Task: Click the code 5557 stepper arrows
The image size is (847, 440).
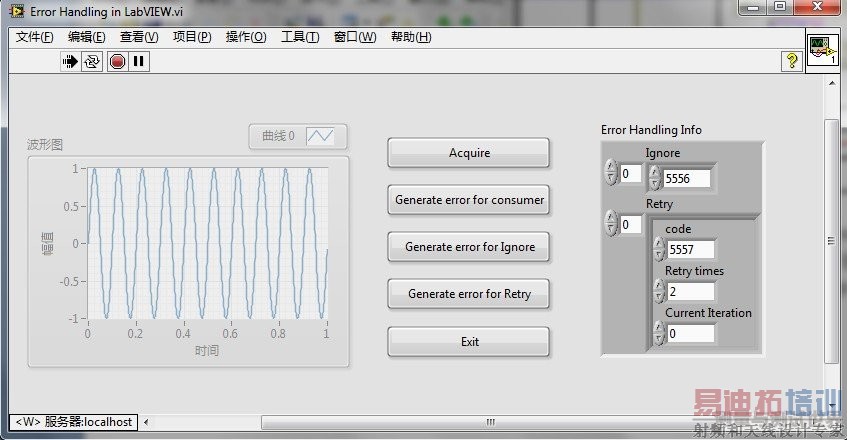Action: (x=659, y=249)
